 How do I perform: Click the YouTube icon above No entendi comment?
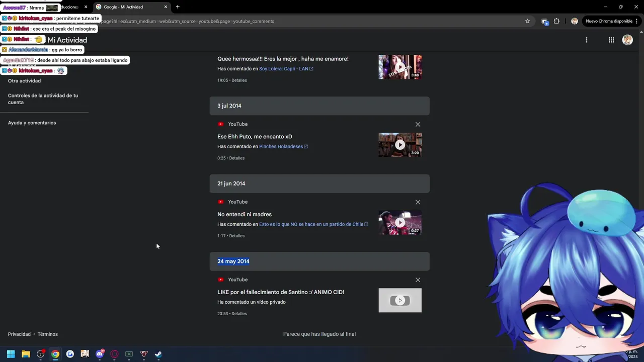coord(220,202)
